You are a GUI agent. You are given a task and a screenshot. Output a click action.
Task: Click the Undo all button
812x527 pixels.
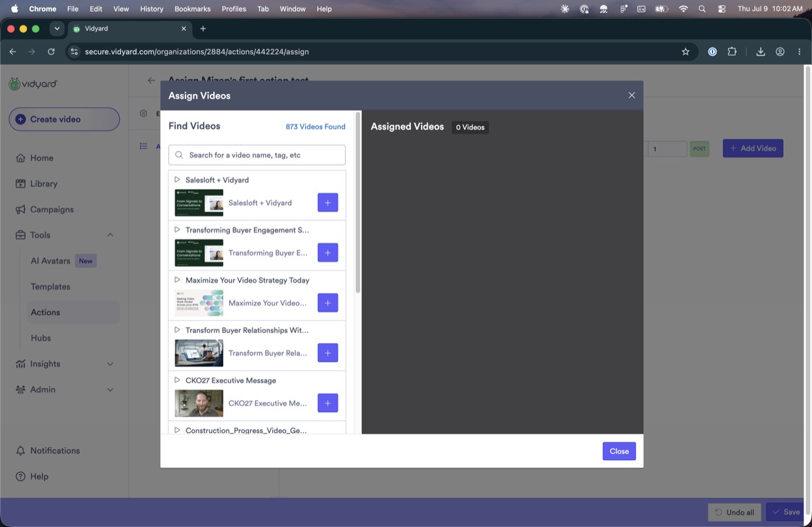(x=735, y=512)
